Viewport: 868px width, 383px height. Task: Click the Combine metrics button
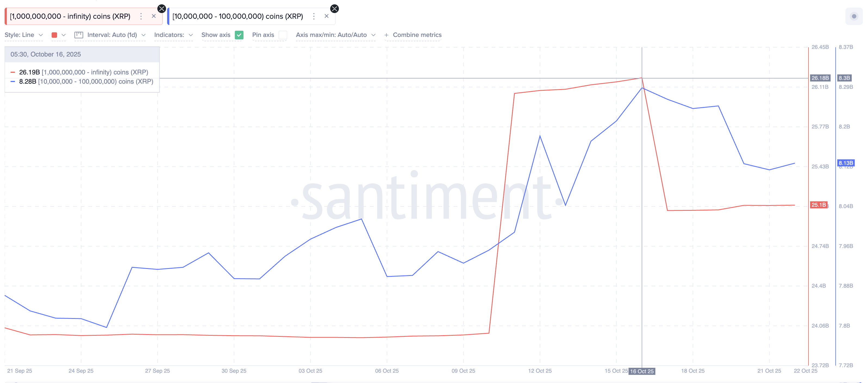coord(417,35)
